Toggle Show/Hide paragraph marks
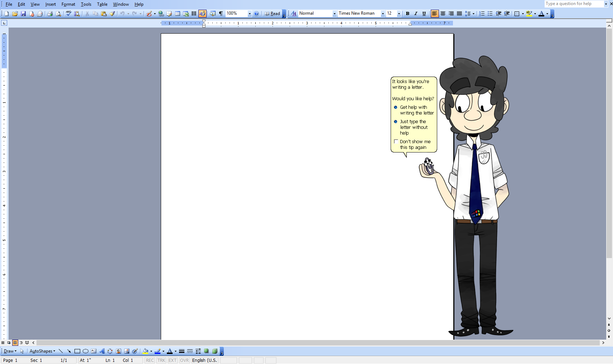 tap(221, 14)
